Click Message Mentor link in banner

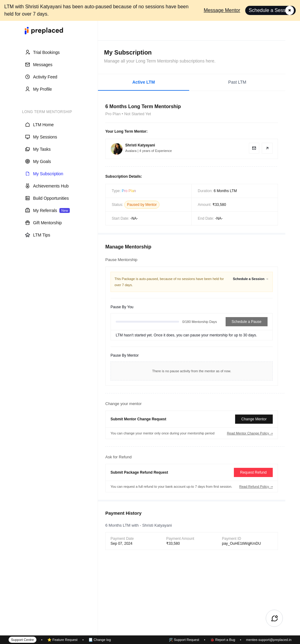(222, 10)
